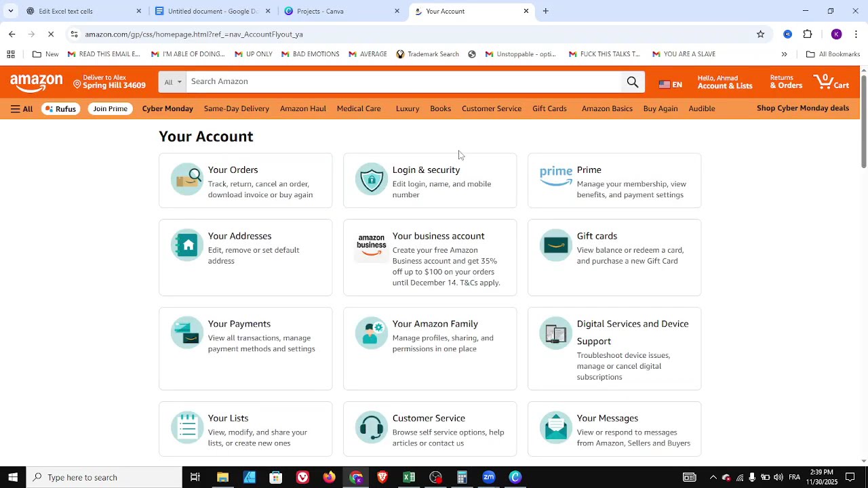Screen dimensions: 868x488
Task: Click the Your Amazon Family icon
Action: (x=372, y=333)
